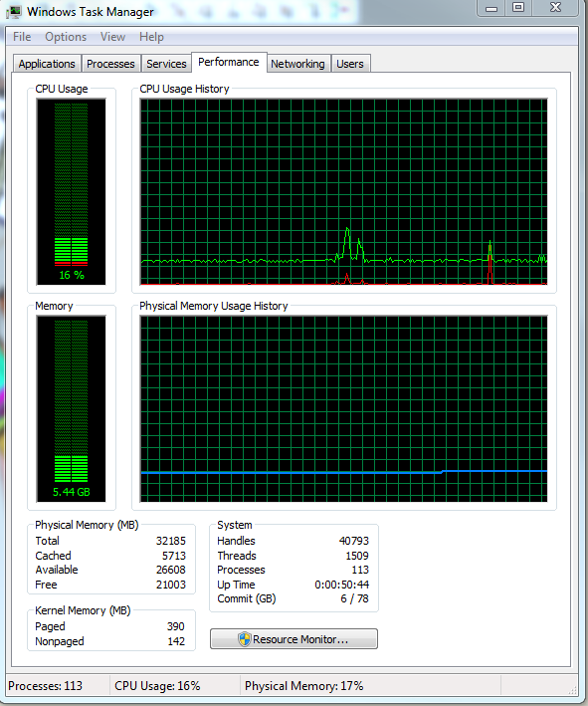The width and height of the screenshot is (588, 706).
Task: Click the Physical Memory (MB) group label
Action: click(x=87, y=525)
